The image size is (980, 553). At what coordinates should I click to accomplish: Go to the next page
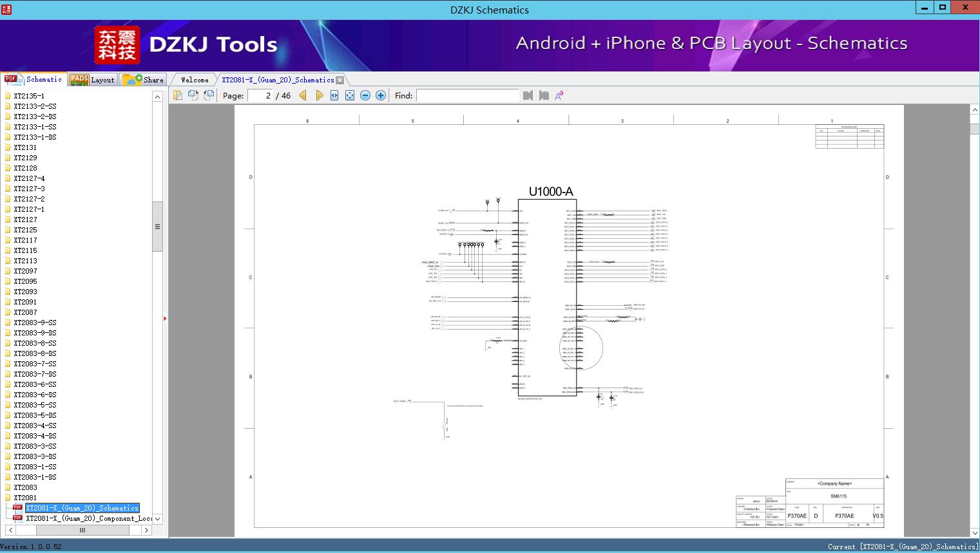pos(319,95)
